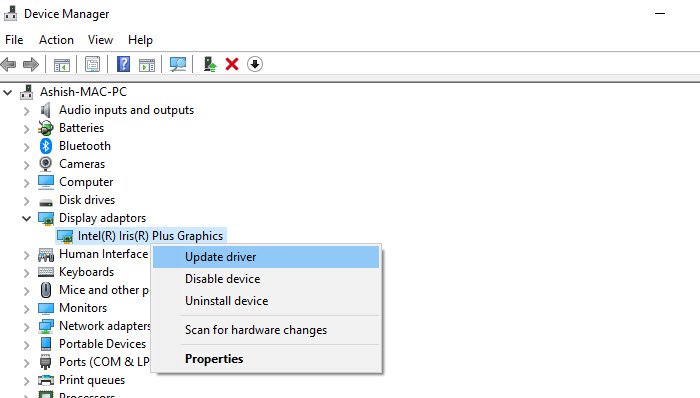Expand the Keyboards chevron
The image size is (700, 398).
26,273
